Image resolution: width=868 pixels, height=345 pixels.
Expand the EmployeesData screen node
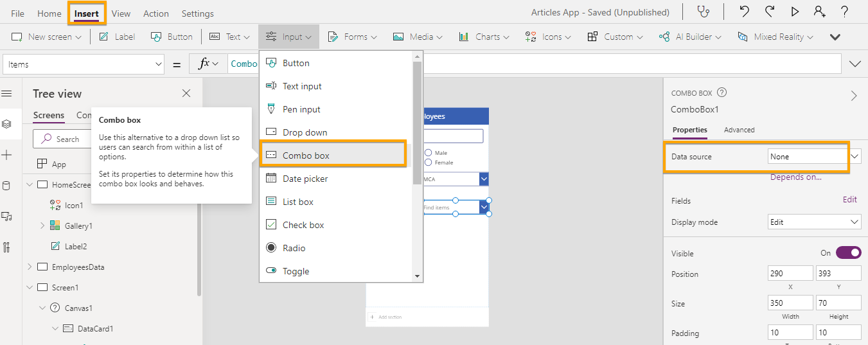[30, 267]
